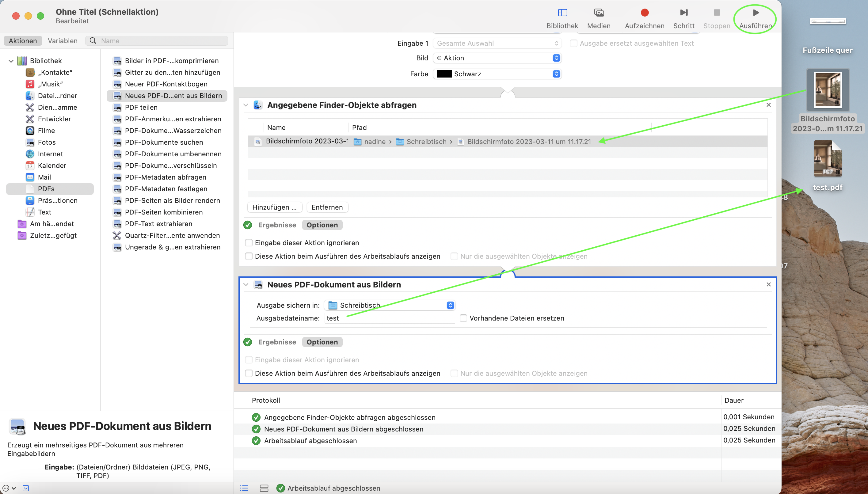The width and height of the screenshot is (868, 494).
Task: Switch to the Variablen tab
Action: 63,41
